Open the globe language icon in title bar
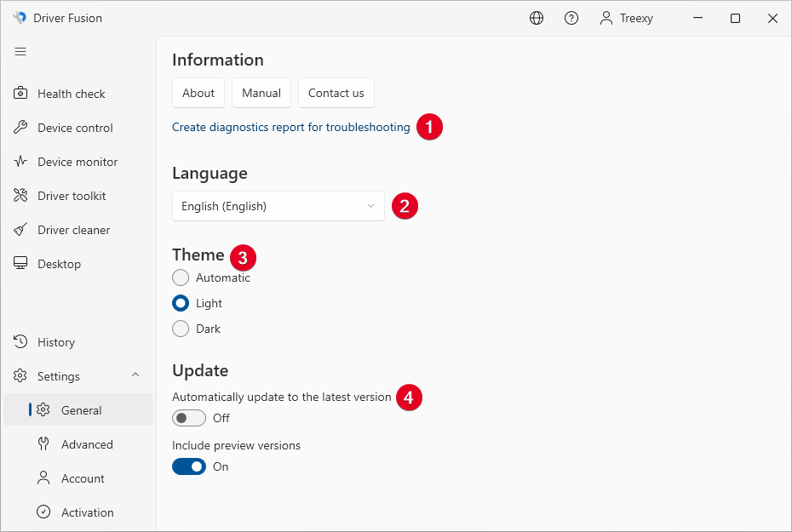 (537, 18)
